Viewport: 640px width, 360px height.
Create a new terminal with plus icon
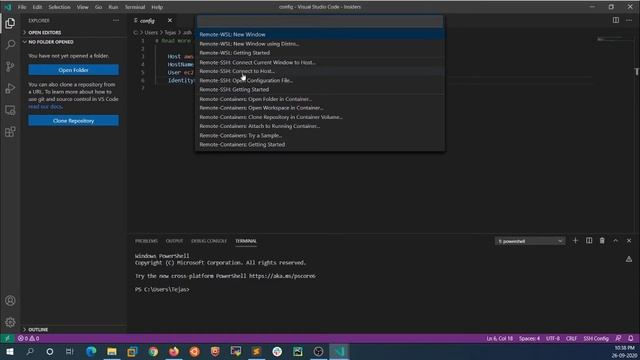[x=575, y=241]
